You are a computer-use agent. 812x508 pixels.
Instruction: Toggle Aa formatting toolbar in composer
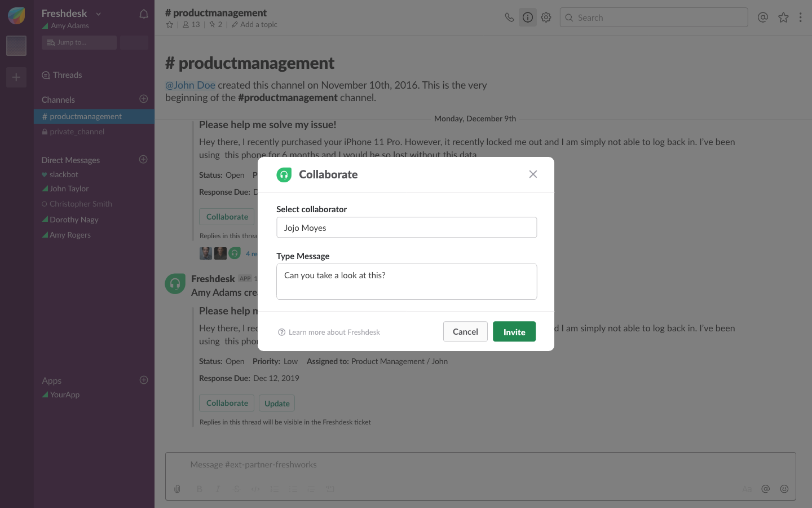tap(747, 489)
